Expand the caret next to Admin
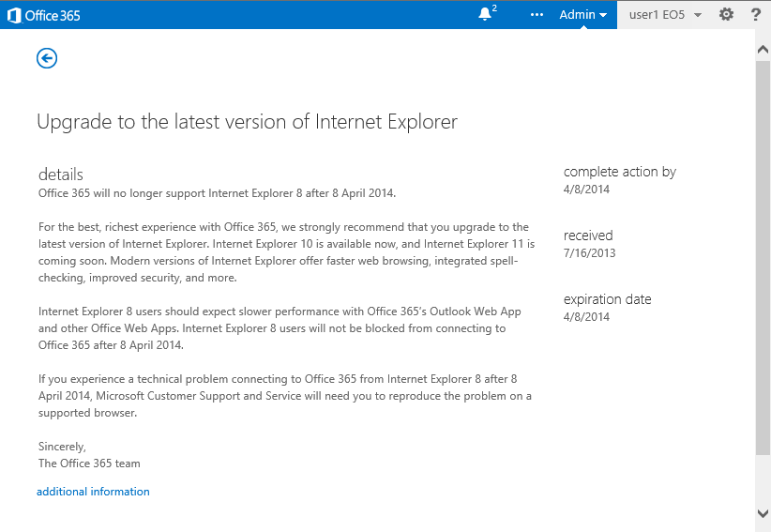The image size is (771, 532). pos(603,15)
